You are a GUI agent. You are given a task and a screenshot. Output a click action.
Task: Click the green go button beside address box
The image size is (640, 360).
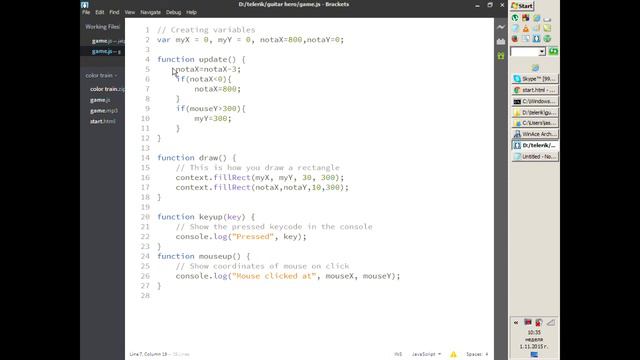(553, 51)
